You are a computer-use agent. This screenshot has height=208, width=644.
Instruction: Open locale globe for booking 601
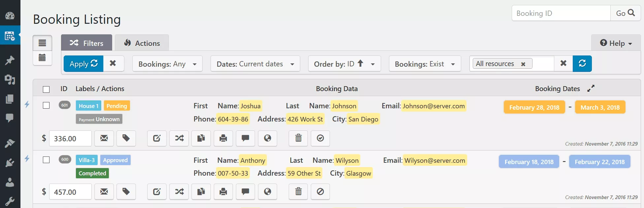coord(268,138)
